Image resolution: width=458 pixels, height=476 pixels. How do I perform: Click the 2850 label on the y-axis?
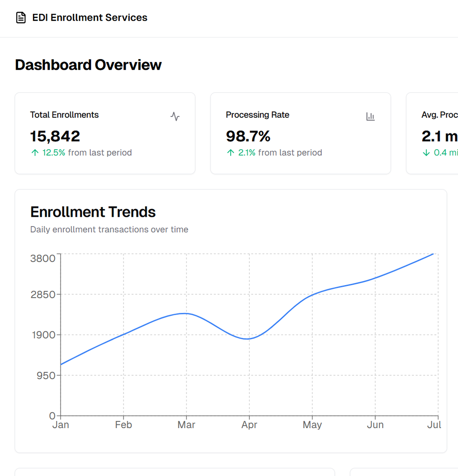tap(43, 295)
